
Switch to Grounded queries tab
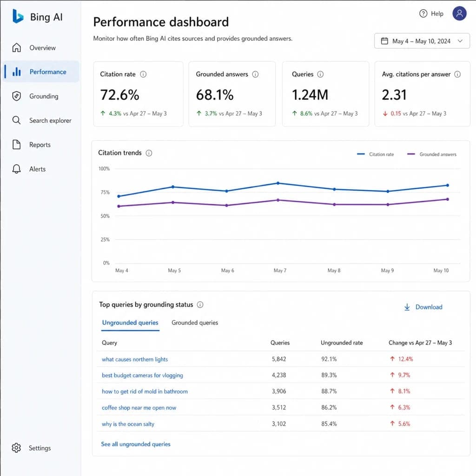pyautogui.click(x=195, y=323)
